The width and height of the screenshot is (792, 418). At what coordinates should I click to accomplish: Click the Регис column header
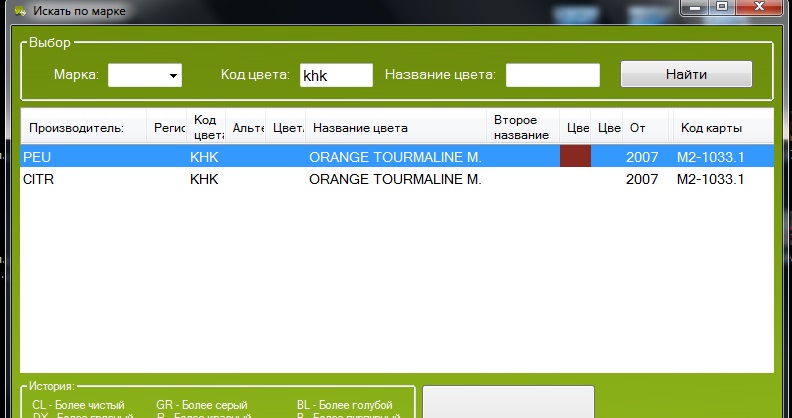167,128
